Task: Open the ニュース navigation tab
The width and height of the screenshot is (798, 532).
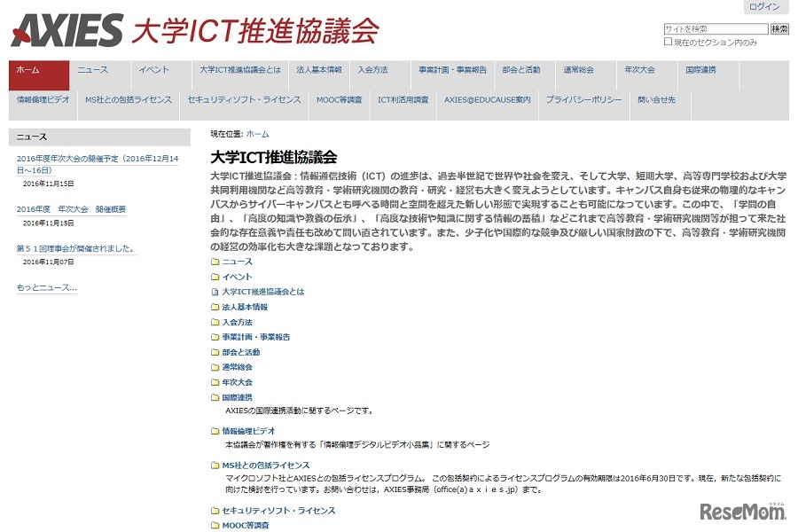Action: [99, 75]
